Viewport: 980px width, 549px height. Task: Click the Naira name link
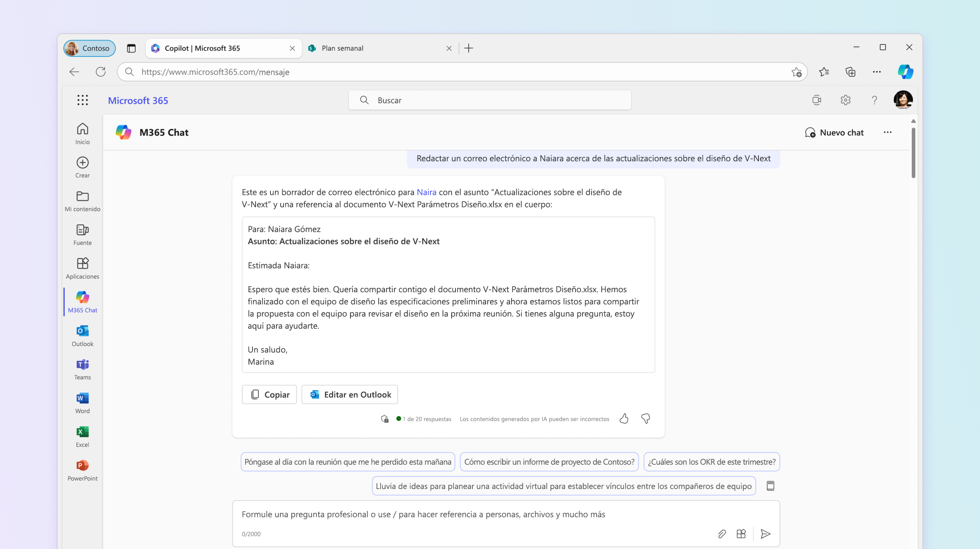[x=426, y=192]
